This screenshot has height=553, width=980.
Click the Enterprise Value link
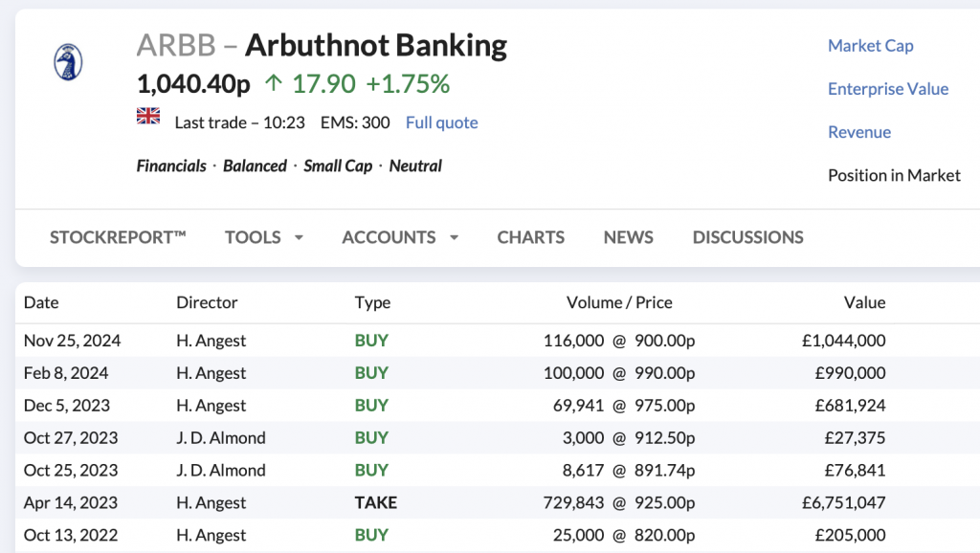(887, 89)
